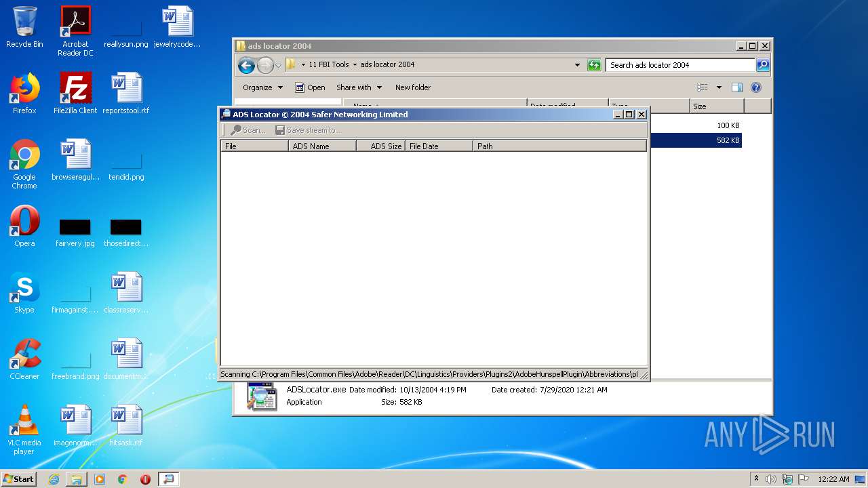Image resolution: width=868 pixels, height=488 pixels.
Task: Click Internet Explorer in the taskbar
Action: click(54, 479)
